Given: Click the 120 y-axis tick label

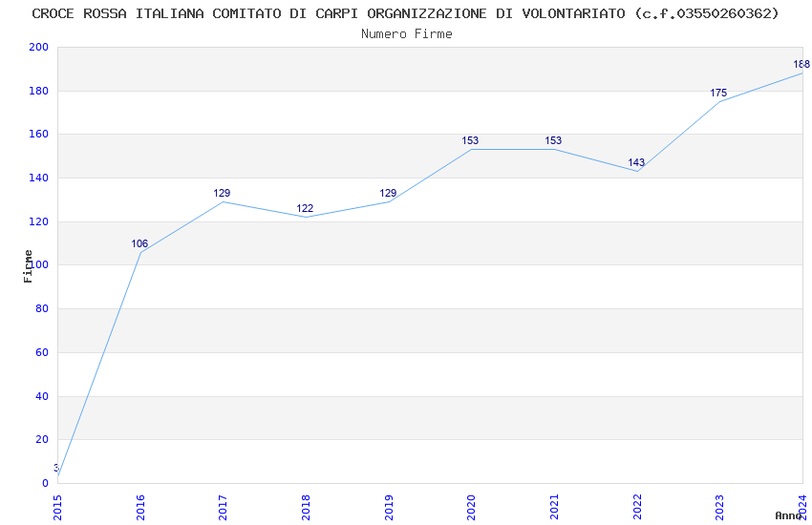Looking at the screenshot, I should (38, 221).
